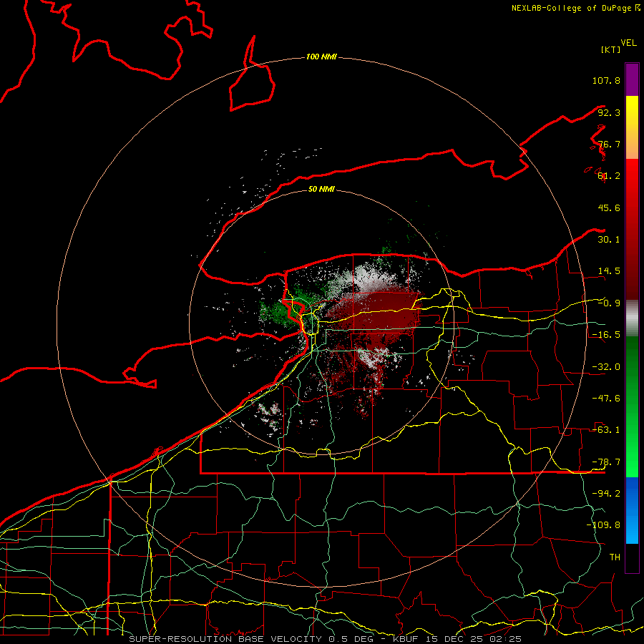Click the -16.5 legend value

coord(606,335)
